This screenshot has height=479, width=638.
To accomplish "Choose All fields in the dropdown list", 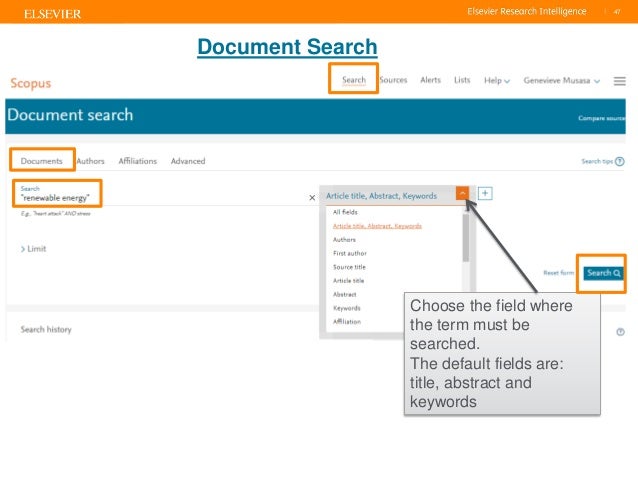I will [x=345, y=212].
